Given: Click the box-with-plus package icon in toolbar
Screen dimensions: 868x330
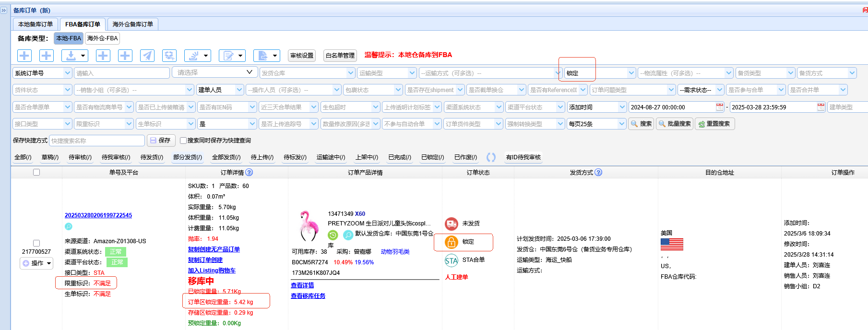Looking at the screenshot, I should pyautogui.click(x=169, y=56).
